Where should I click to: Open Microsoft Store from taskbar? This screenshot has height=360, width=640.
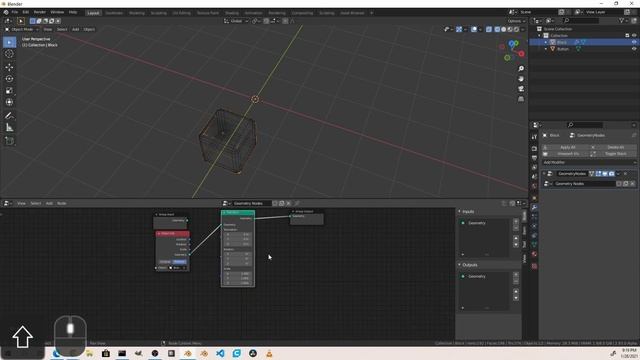pos(106,353)
